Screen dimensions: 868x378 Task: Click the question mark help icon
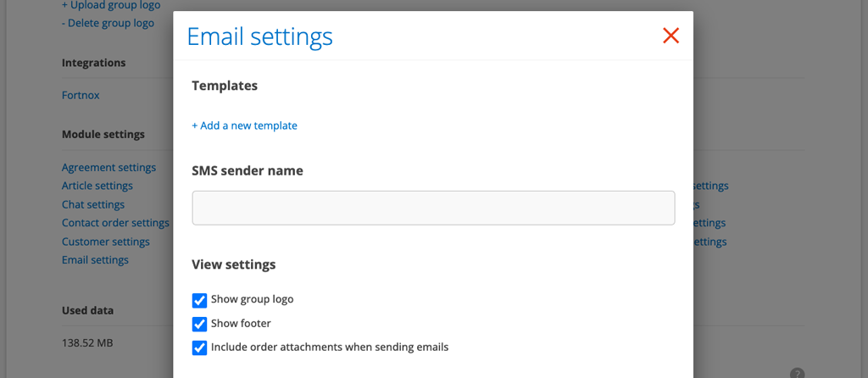click(797, 373)
